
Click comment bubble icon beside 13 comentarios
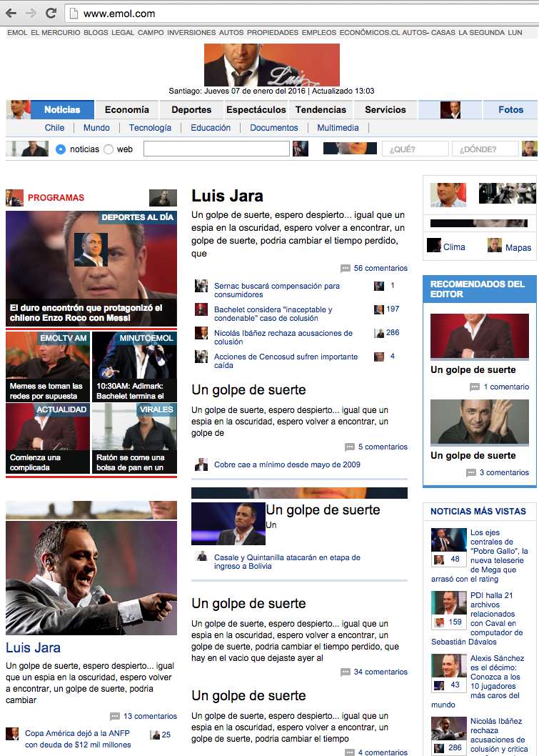[115, 717]
